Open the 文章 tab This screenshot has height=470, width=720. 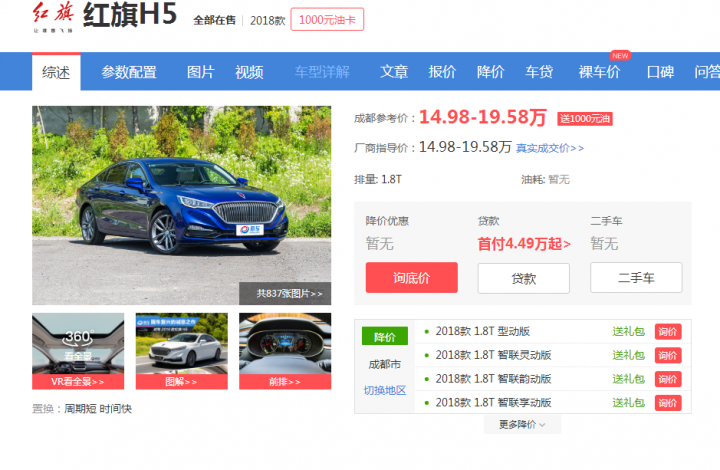(x=394, y=72)
